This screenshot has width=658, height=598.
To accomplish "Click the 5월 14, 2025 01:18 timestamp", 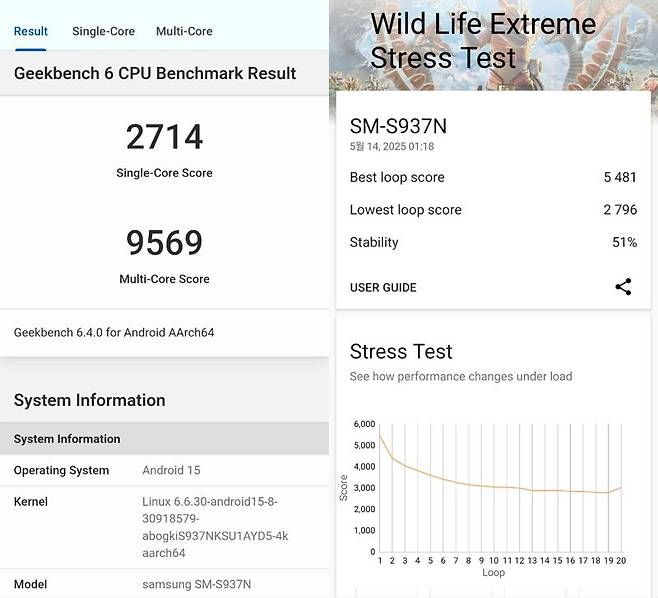I will (x=392, y=146).
